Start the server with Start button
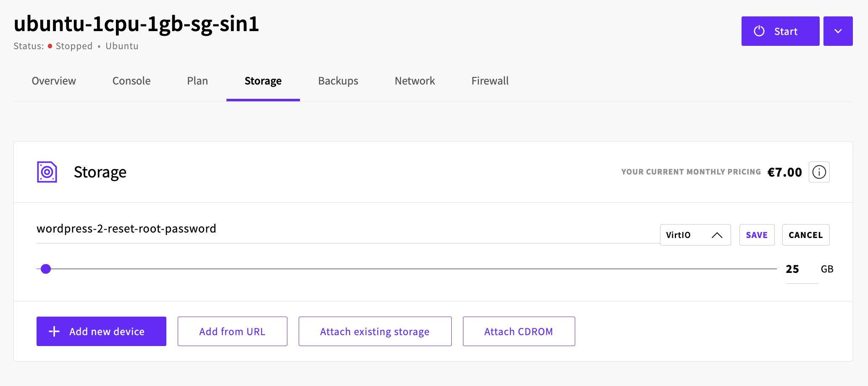 click(780, 31)
